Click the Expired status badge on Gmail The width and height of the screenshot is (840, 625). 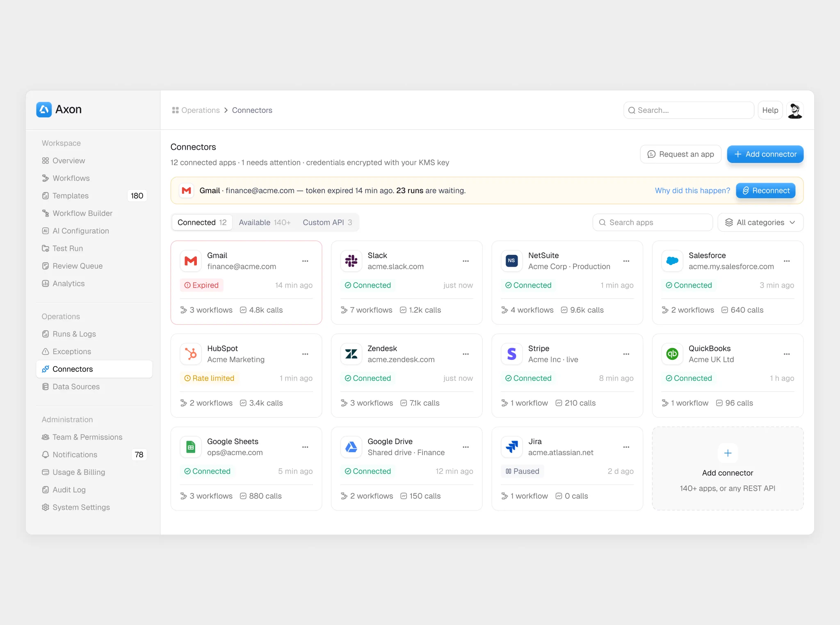click(x=201, y=285)
